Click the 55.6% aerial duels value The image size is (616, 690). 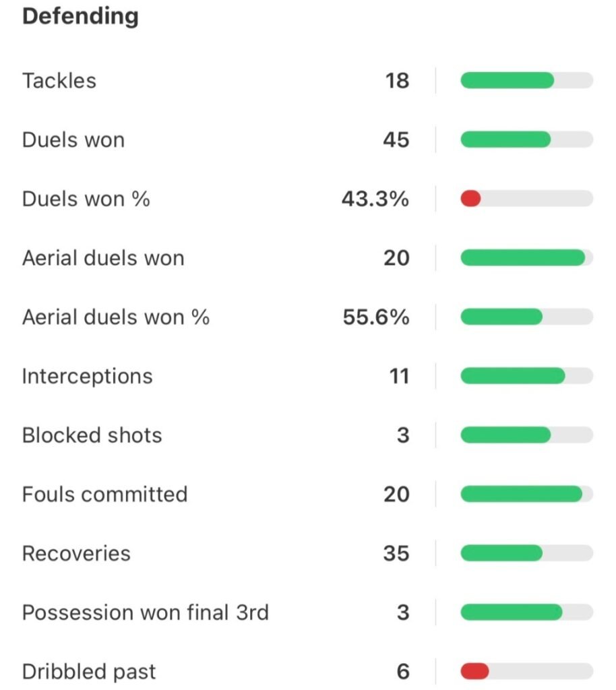pos(375,317)
